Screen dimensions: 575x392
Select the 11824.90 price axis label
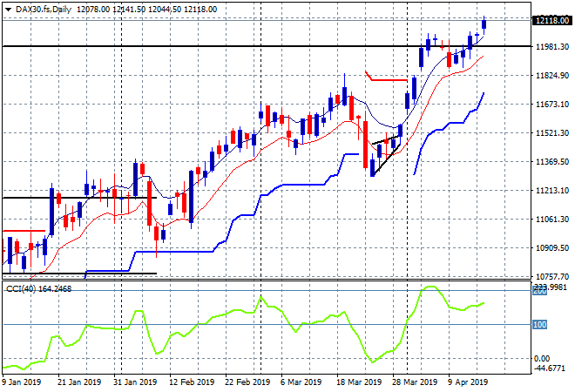552,76
